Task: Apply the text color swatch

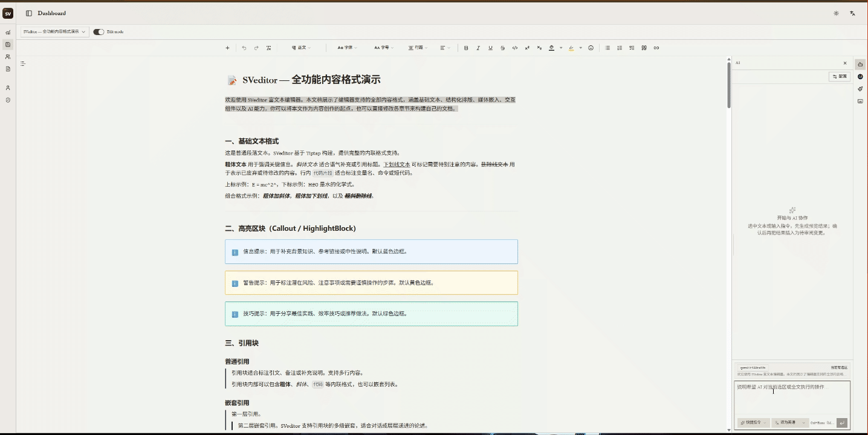Action: tap(551, 48)
